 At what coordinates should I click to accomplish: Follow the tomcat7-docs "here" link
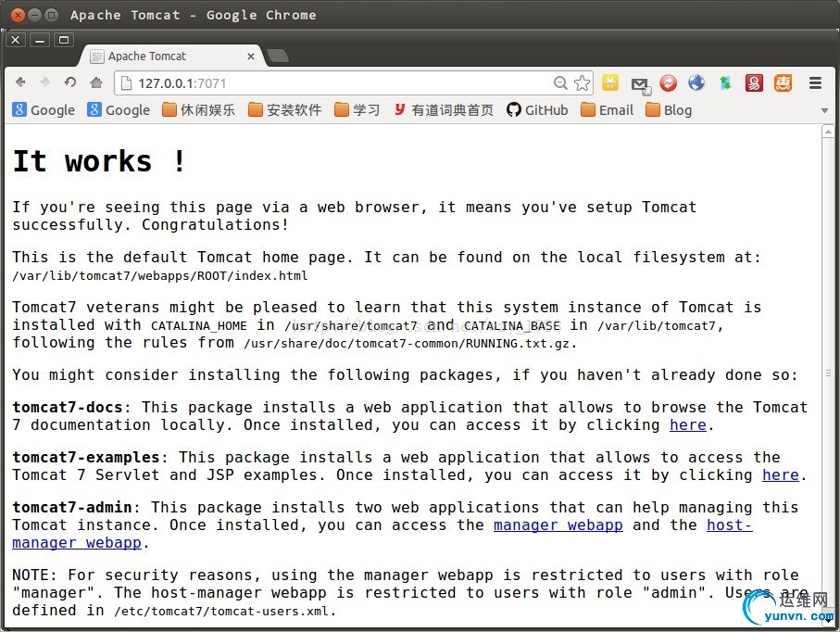688,424
